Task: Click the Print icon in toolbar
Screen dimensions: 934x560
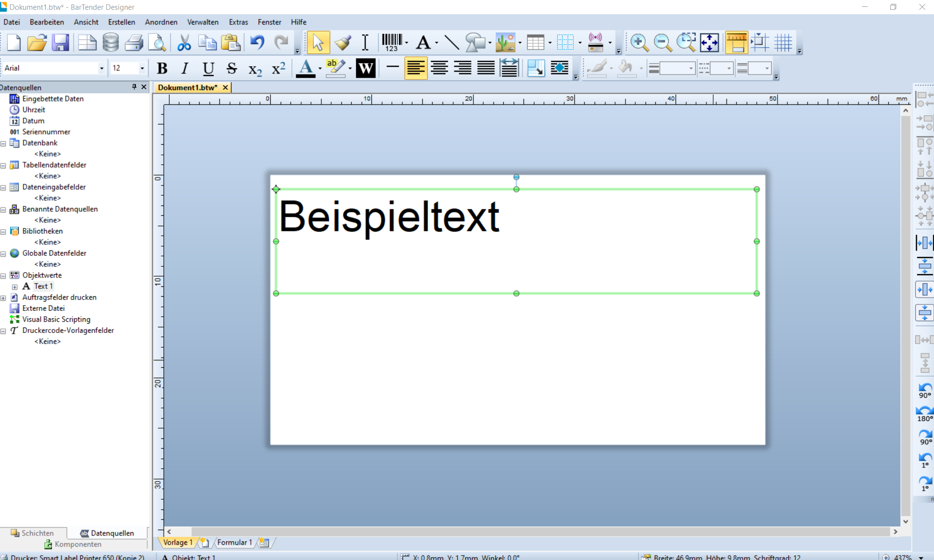Action: (133, 43)
